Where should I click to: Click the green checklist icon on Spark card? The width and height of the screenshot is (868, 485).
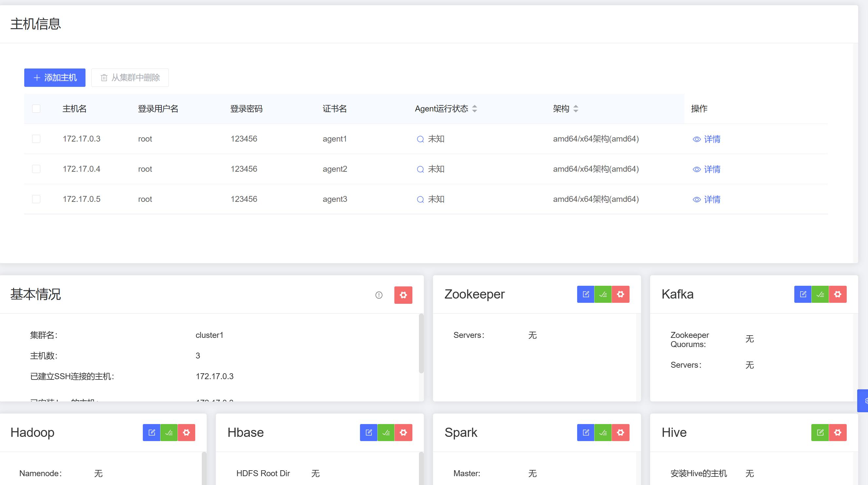pos(603,433)
